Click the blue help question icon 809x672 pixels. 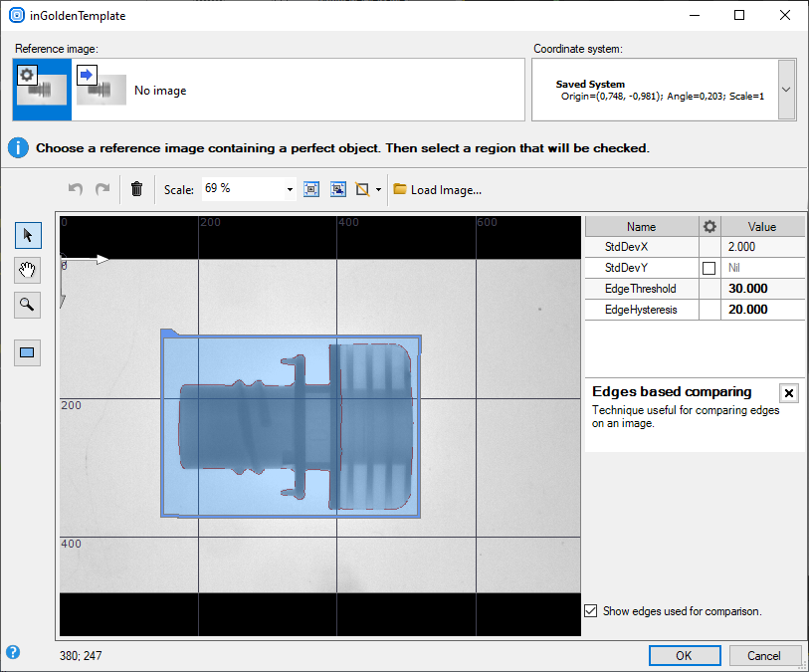pyautogui.click(x=13, y=653)
